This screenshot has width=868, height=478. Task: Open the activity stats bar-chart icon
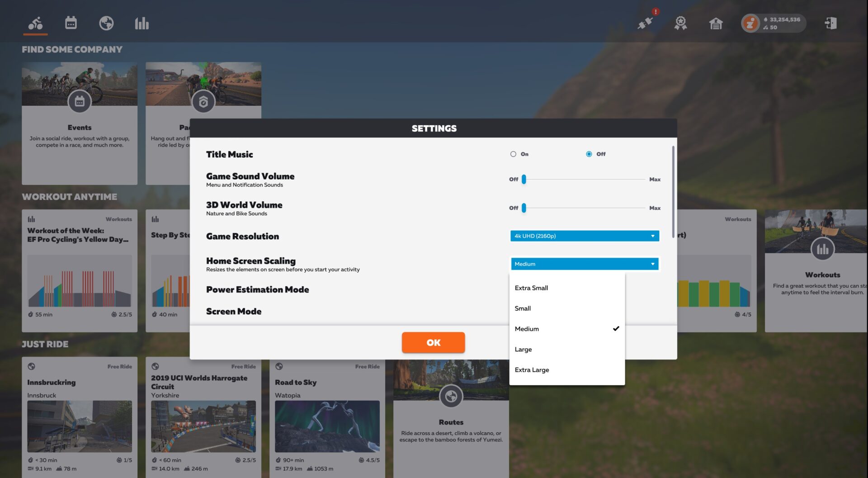tap(142, 23)
